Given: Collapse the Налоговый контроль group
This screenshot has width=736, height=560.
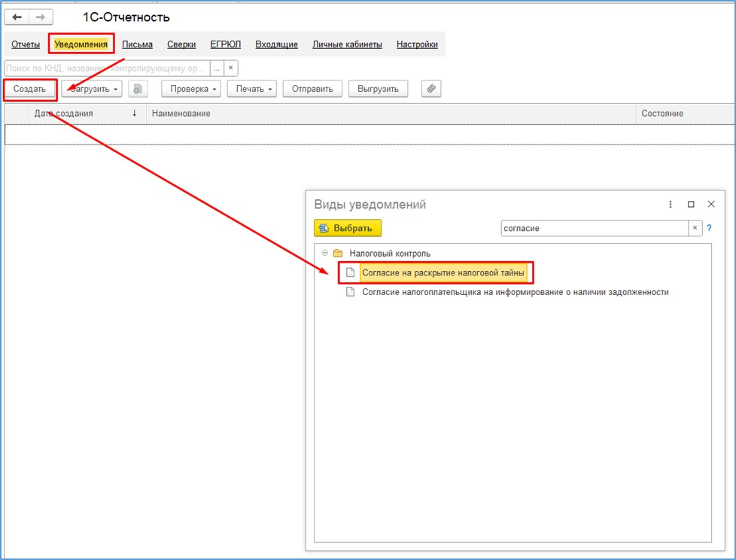Looking at the screenshot, I should pos(325,253).
